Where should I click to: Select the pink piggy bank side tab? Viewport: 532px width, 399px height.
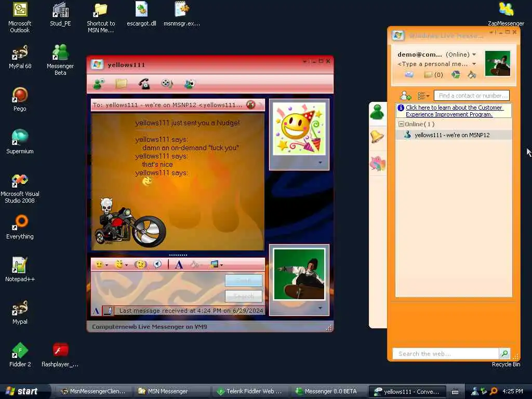click(377, 164)
